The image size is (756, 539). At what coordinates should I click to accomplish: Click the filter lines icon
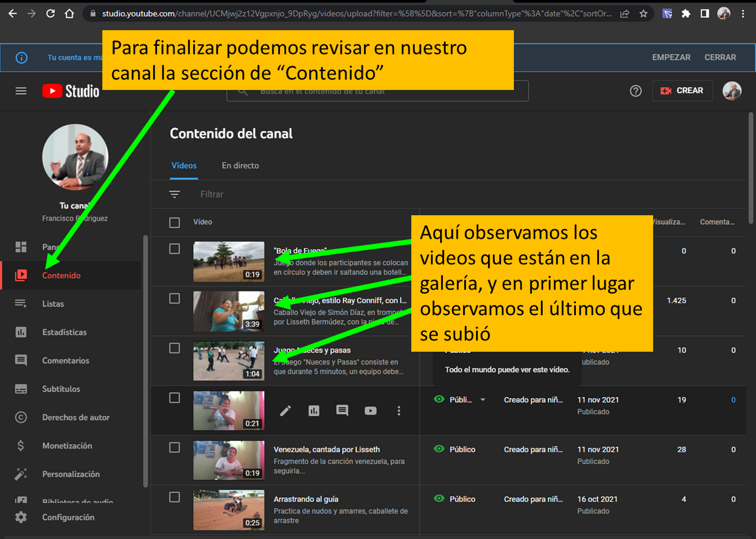[174, 194]
